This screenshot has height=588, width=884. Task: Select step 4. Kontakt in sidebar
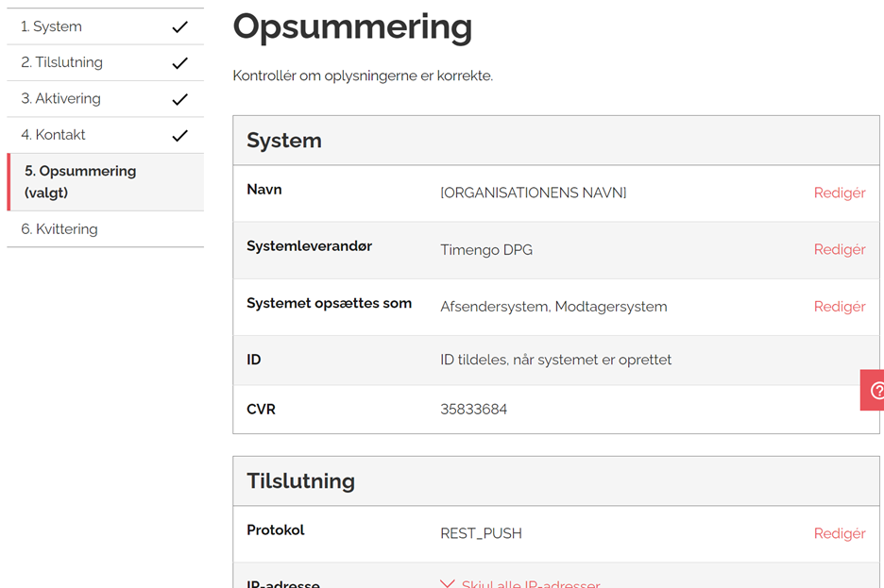(54, 134)
